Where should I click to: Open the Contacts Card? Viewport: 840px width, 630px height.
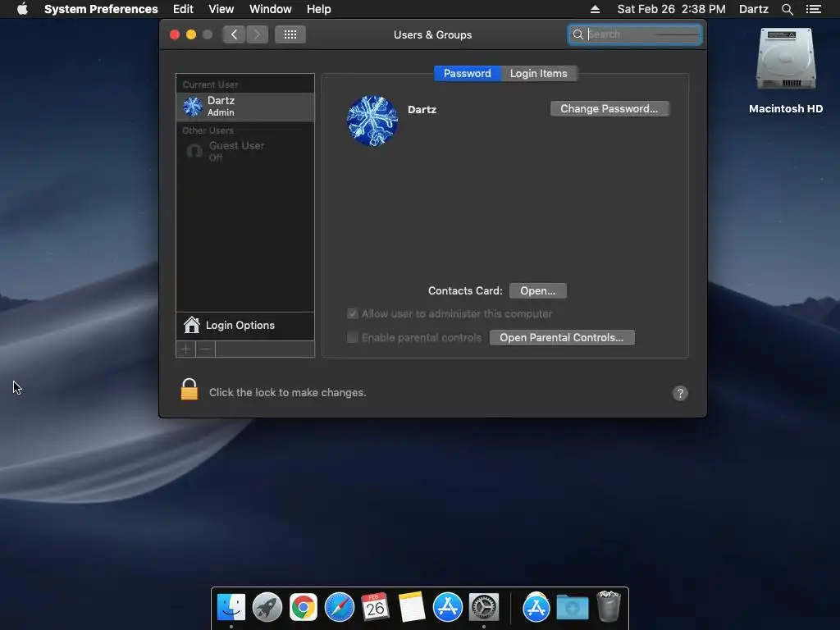click(537, 291)
